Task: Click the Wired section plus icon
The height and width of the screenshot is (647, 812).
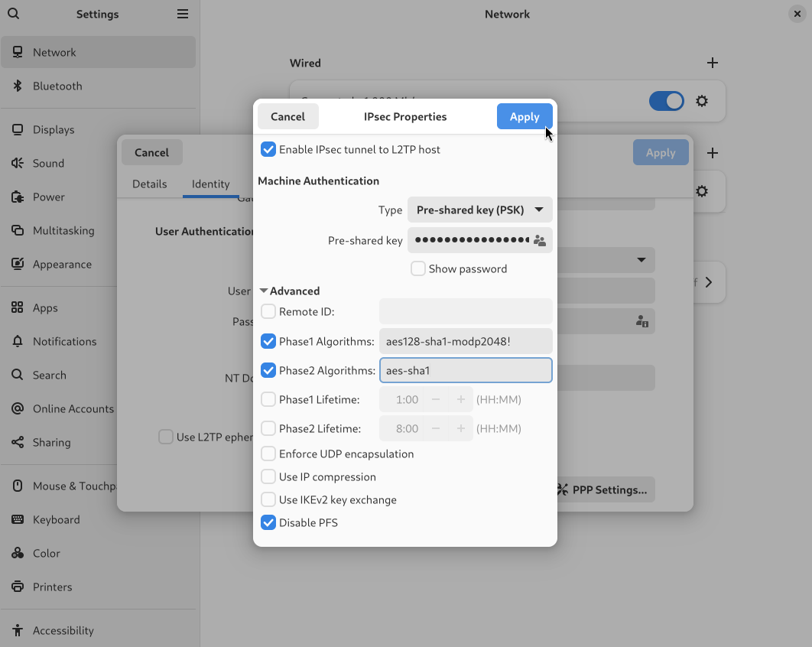Action: [713, 63]
